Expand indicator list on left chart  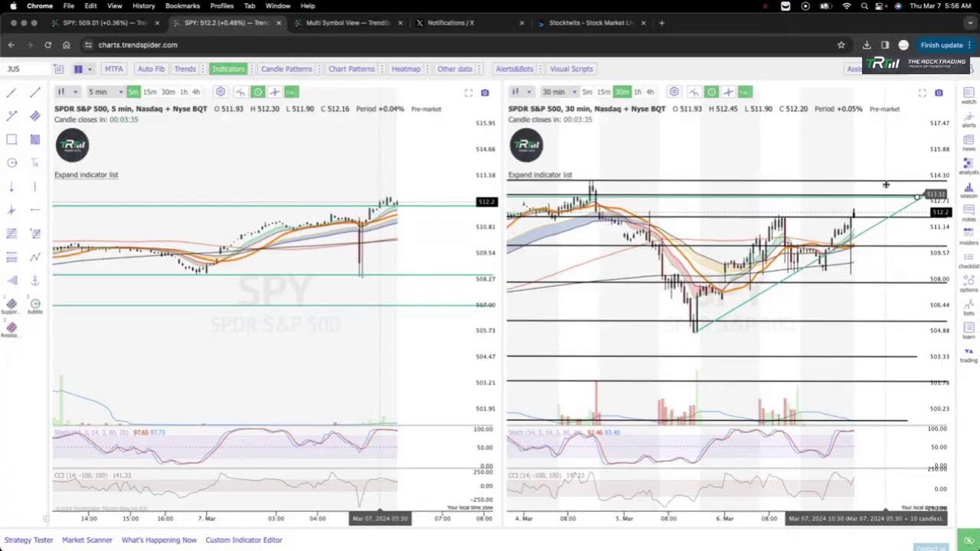(x=86, y=174)
